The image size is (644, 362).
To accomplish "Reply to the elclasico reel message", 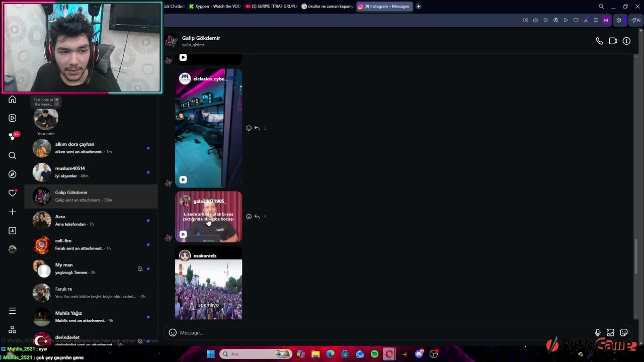I will coord(257,128).
